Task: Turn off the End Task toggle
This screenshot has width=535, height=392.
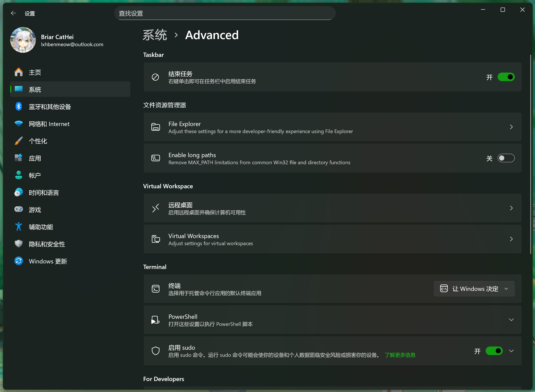Action: 506,77
